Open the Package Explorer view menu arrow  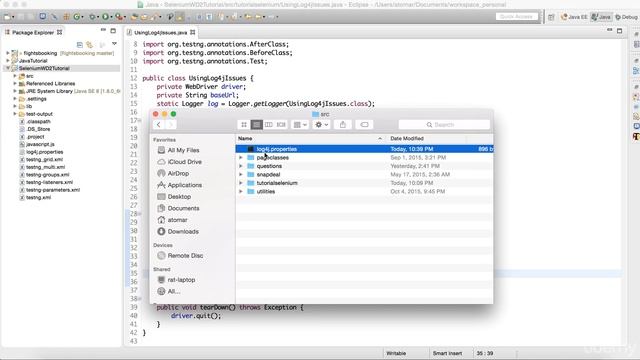point(114,44)
